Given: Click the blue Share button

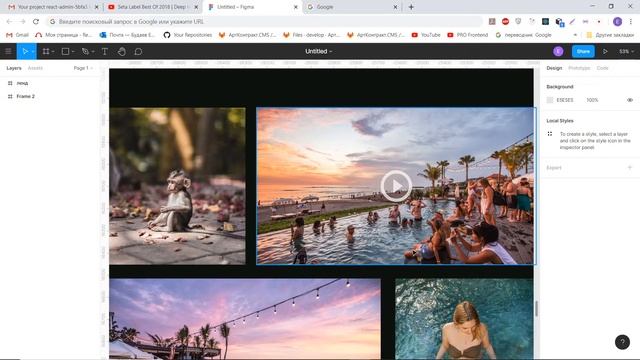Looking at the screenshot, I should tap(583, 51).
